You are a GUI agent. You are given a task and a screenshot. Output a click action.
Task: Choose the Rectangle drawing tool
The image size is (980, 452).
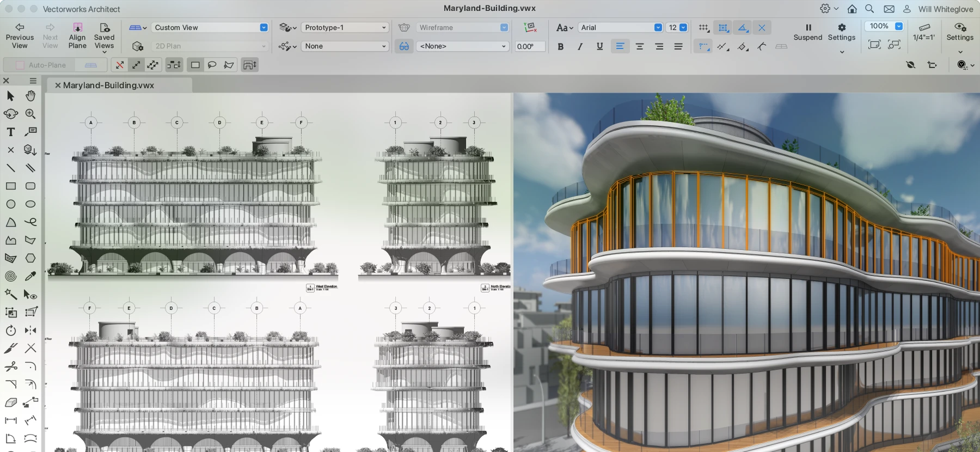(10, 186)
